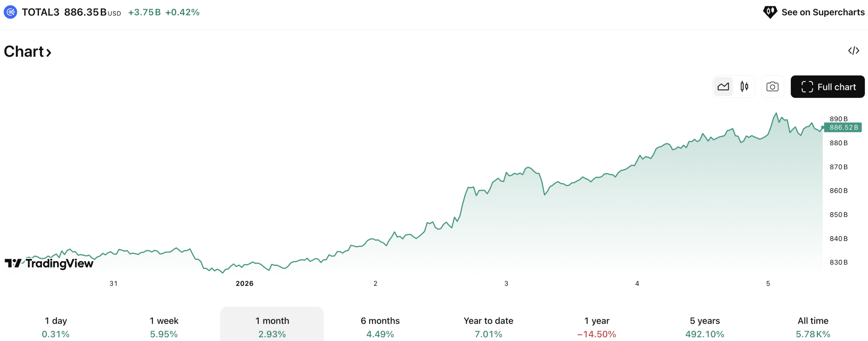Open the embed code icon
This screenshot has height=341, width=868.
pyautogui.click(x=853, y=51)
